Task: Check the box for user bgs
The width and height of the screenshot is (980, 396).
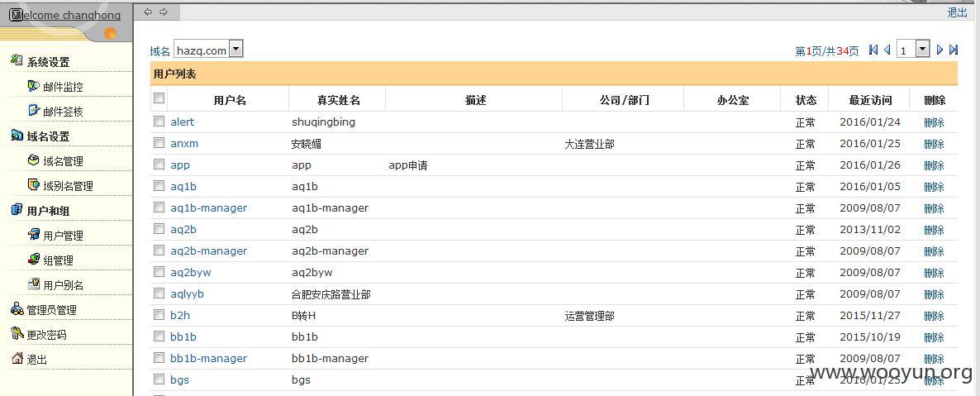Action: tap(159, 379)
